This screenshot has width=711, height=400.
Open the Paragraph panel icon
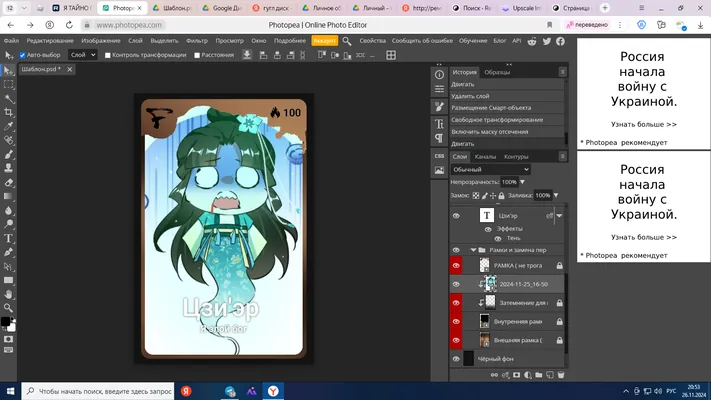click(x=439, y=138)
